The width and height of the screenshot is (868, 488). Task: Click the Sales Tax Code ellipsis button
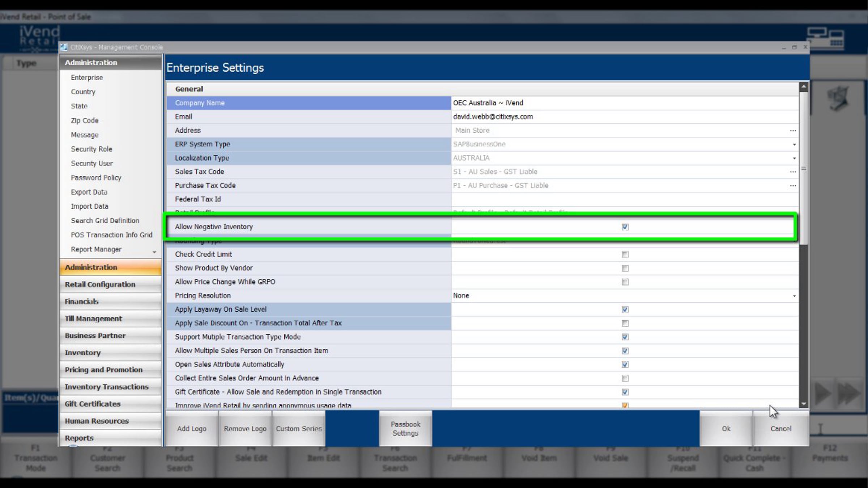tap(793, 172)
